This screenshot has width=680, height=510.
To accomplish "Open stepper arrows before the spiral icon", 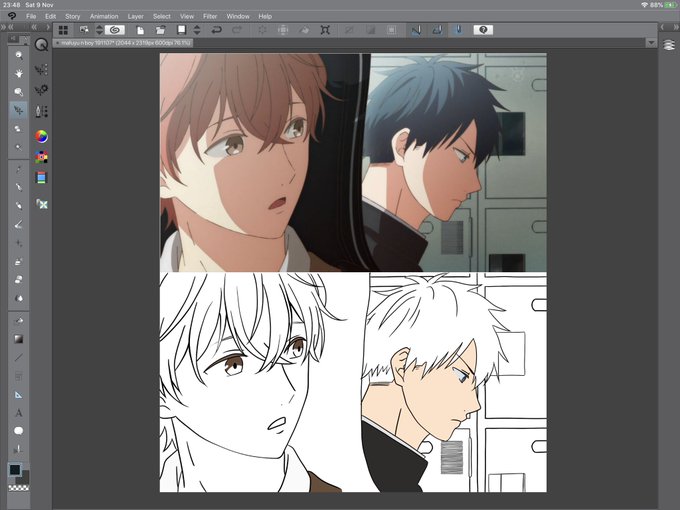I will [99, 30].
